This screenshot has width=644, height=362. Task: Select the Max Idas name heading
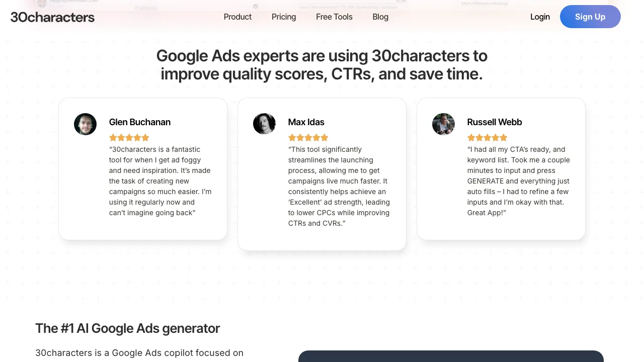coord(306,122)
